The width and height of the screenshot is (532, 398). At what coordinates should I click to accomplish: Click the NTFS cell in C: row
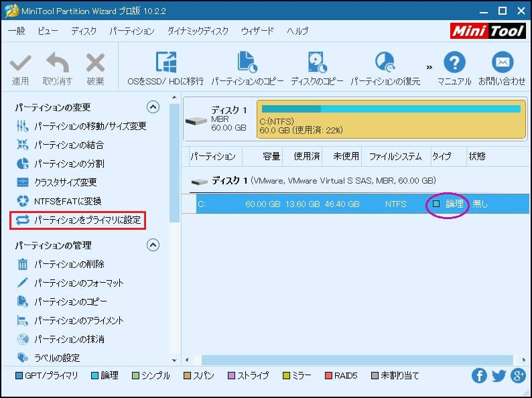point(395,204)
